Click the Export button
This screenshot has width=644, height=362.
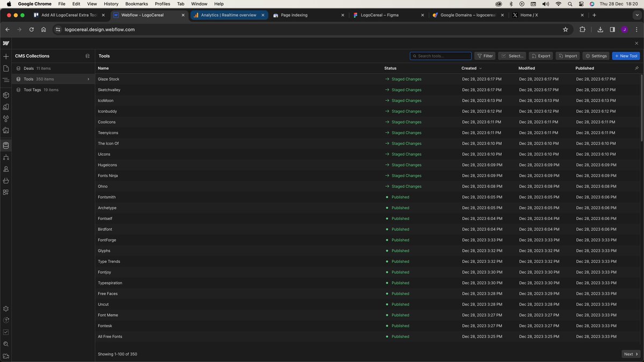pyautogui.click(x=541, y=56)
